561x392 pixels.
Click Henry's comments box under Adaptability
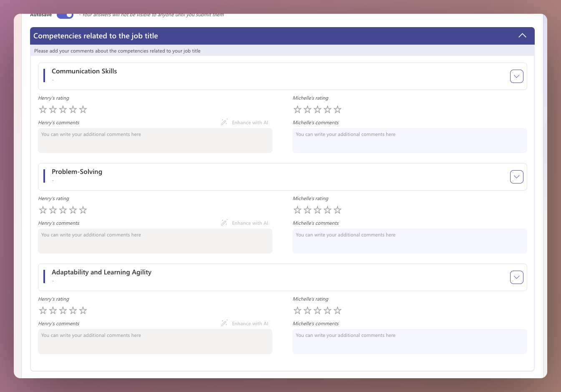pos(155,342)
